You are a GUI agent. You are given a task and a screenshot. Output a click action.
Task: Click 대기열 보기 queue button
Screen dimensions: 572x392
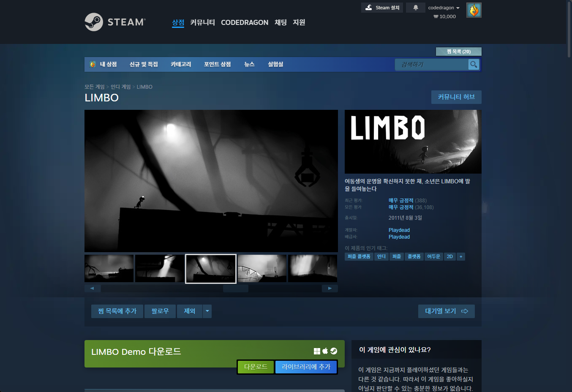point(447,311)
